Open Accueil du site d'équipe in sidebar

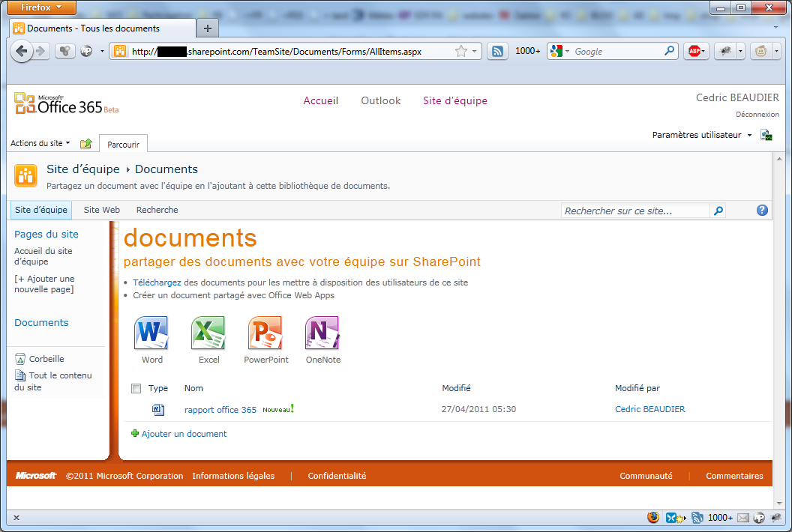pyautogui.click(x=43, y=256)
